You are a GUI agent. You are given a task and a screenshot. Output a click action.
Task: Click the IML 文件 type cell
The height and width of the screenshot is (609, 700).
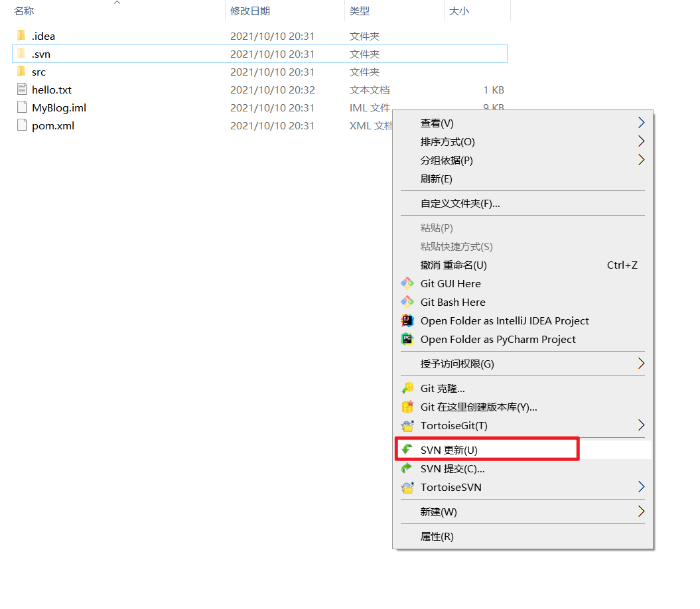pos(370,107)
